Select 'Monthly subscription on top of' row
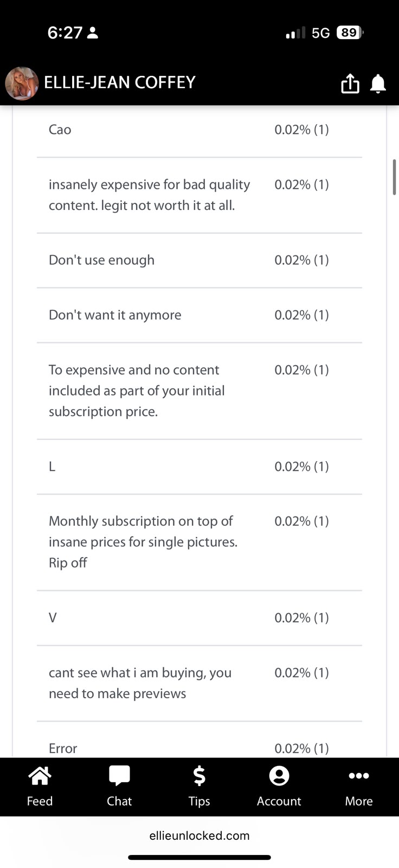The height and width of the screenshot is (868, 399). (x=200, y=542)
